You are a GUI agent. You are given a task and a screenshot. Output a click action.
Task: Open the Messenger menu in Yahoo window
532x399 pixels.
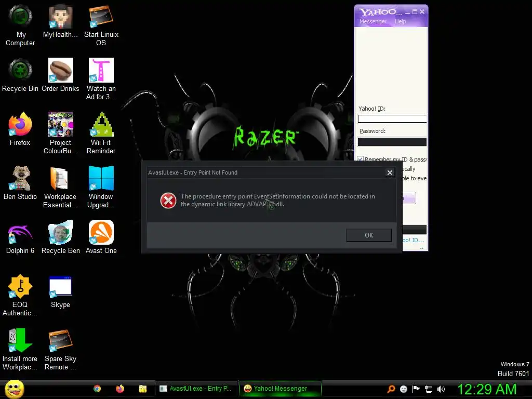point(373,21)
